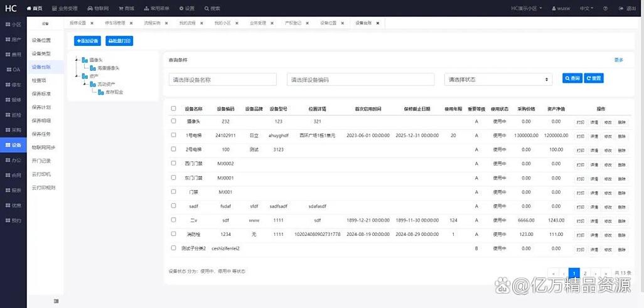The width and height of the screenshot is (644, 308).
Task: Open the 房产 sidebar module
Action: [13, 40]
